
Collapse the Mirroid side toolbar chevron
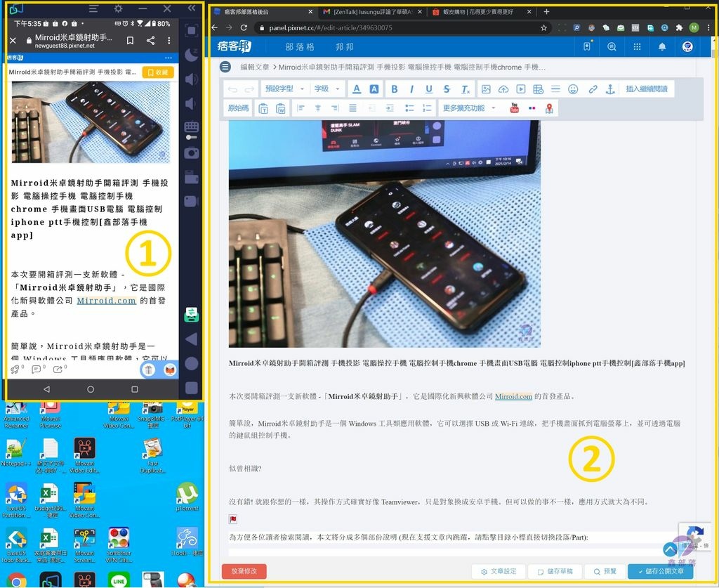[192, 8]
